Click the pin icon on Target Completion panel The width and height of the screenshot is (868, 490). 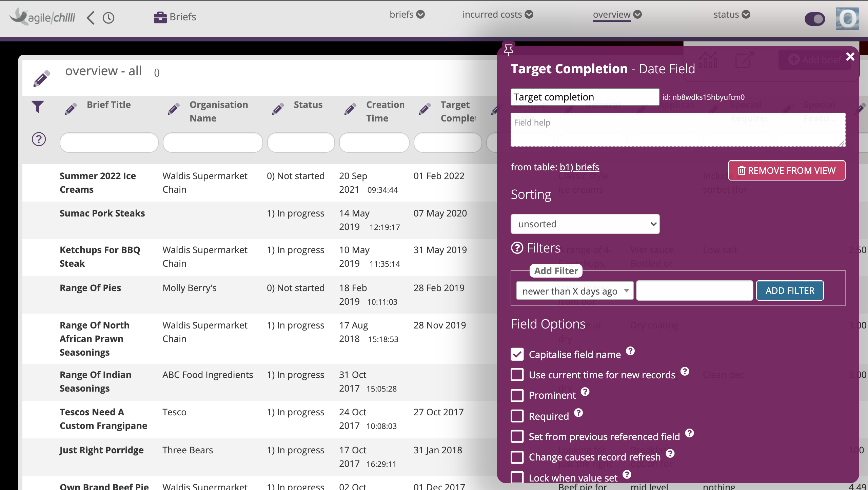pyautogui.click(x=508, y=50)
